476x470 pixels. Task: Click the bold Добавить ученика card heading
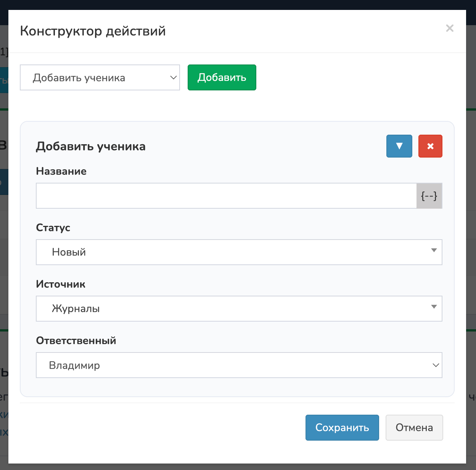pos(91,146)
